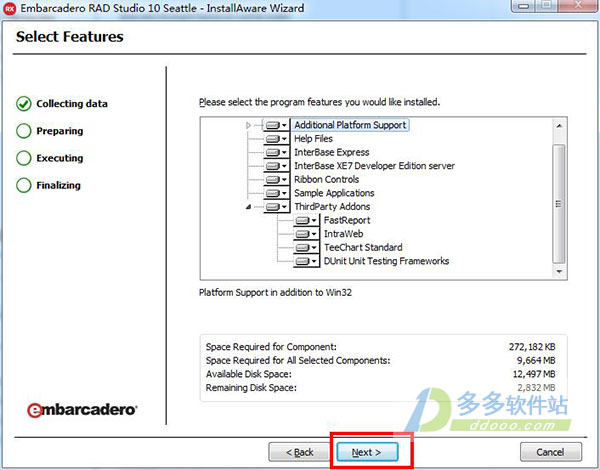The width and height of the screenshot is (600, 470).
Task: Minimize the installer window
Action: (x=524, y=5)
